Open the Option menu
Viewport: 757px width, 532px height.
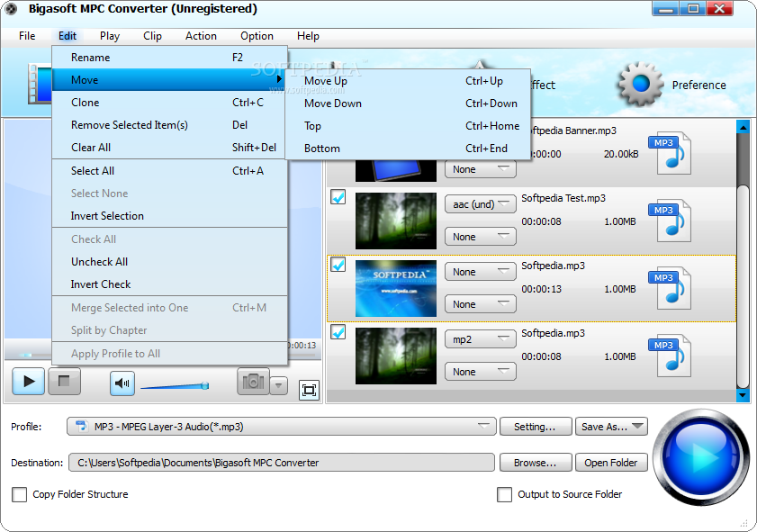(x=257, y=36)
